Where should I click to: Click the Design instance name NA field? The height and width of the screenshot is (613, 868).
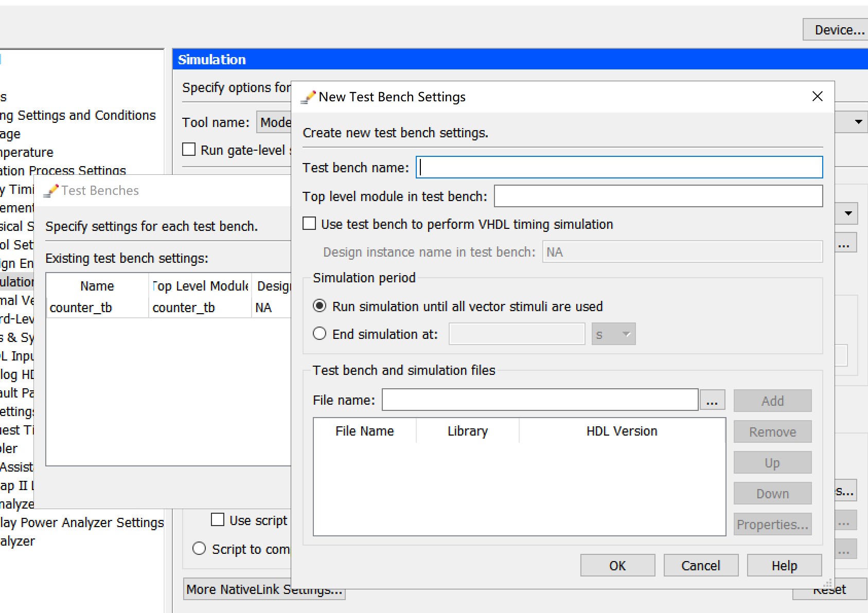(682, 252)
